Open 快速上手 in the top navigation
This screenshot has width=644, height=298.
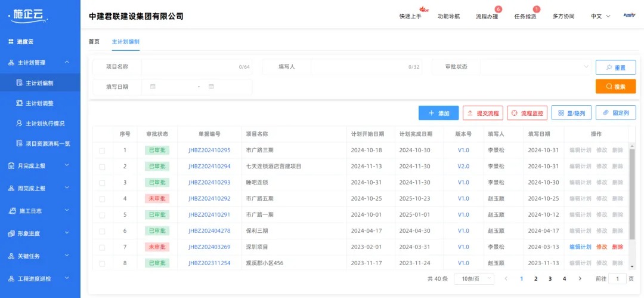coord(410,17)
